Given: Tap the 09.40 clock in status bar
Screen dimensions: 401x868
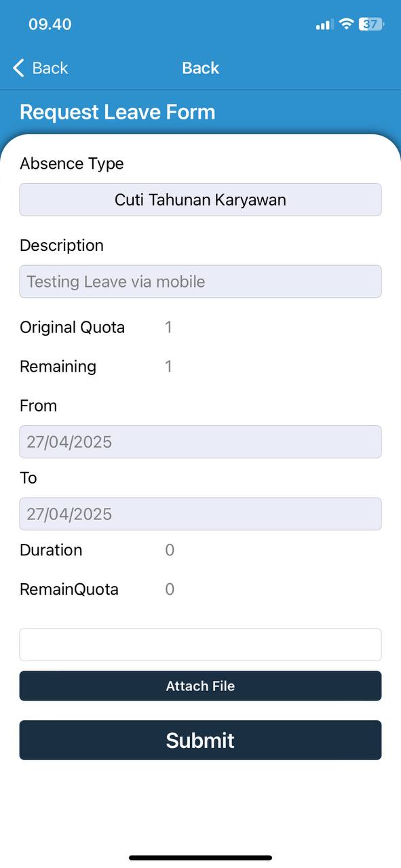Looking at the screenshot, I should 50,24.
